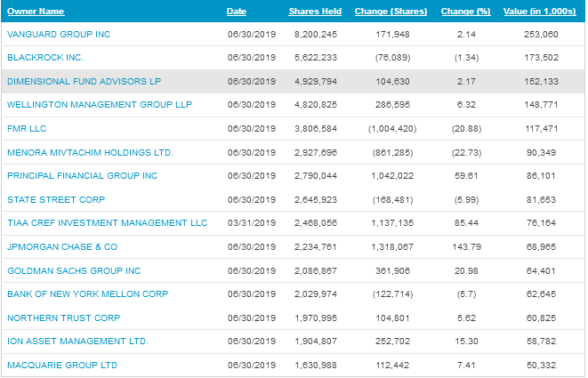This screenshot has width=588, height=378.
Task: Select Menora Mivtachim's value 90,349
Action: [541, 153]
